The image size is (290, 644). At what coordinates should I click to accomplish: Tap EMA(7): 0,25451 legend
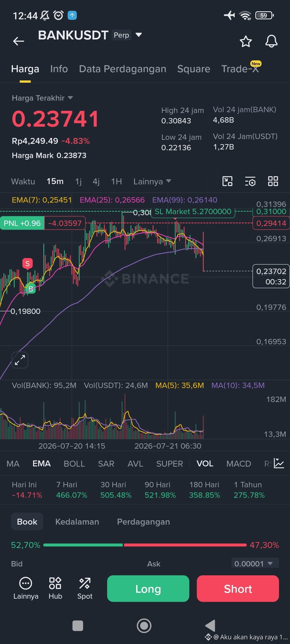pos(42,200)
